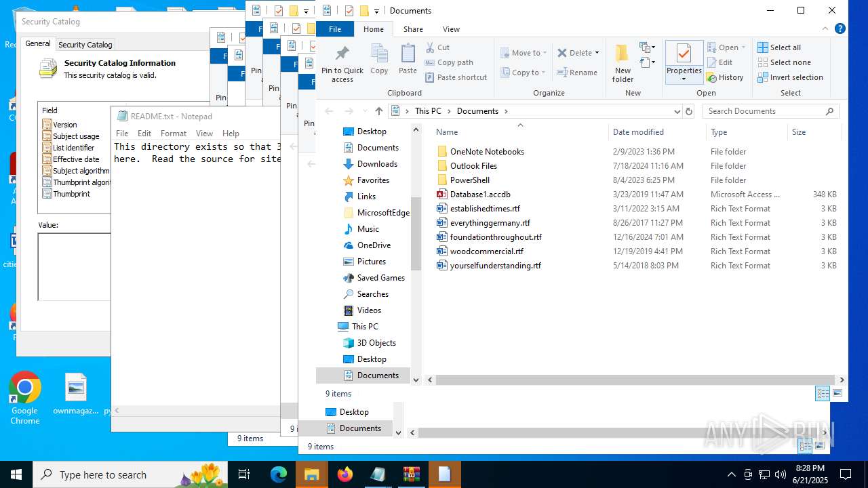Screen dimensions: 868x488
Task: Open Notepad Help menu
Action: pyautogui.click(x=231, y=134)
